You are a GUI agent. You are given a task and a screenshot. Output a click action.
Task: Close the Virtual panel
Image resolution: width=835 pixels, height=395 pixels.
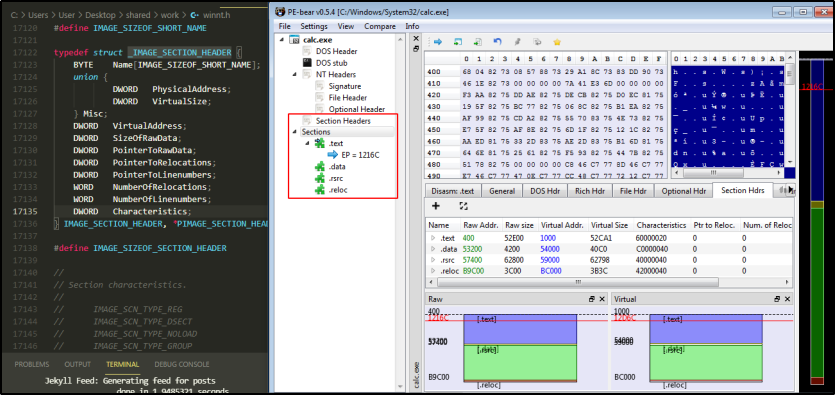pyautogui.click(x=788, y=299)
